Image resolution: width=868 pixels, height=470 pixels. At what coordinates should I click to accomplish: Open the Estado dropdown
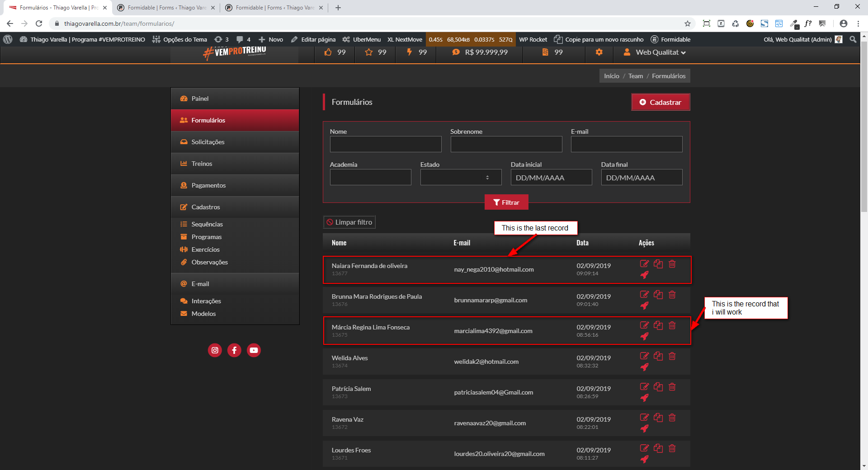[x=461, y=178]
